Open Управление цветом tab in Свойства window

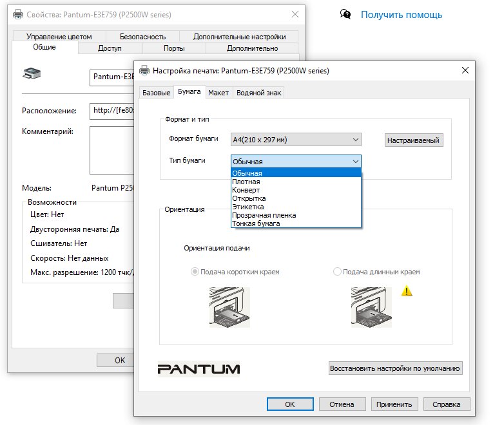[x=59, y=37]
